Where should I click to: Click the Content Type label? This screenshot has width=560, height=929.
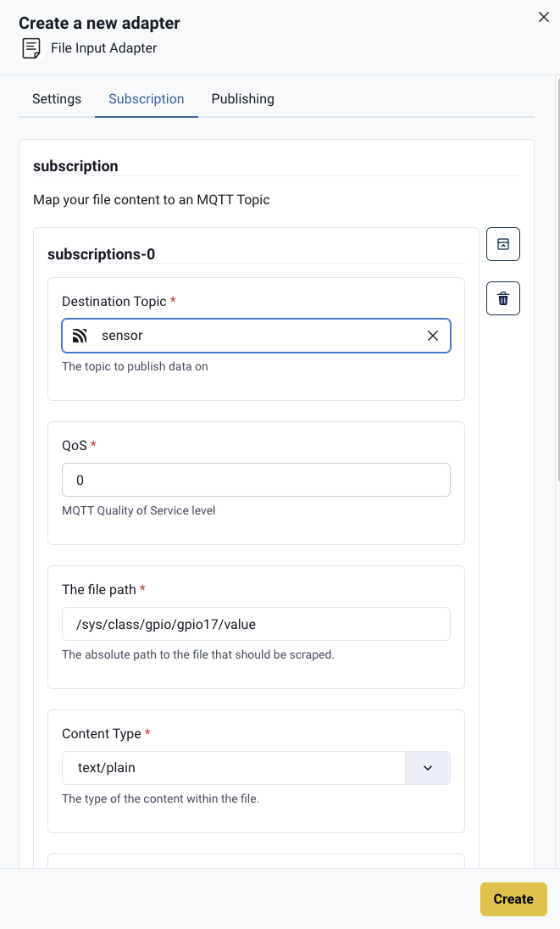(x=102, y=733)
